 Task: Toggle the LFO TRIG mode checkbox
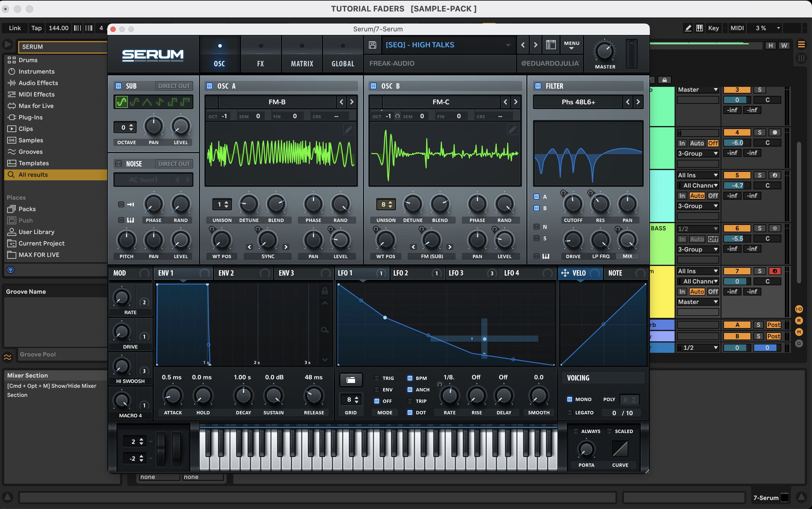click(x=377, y=378)
